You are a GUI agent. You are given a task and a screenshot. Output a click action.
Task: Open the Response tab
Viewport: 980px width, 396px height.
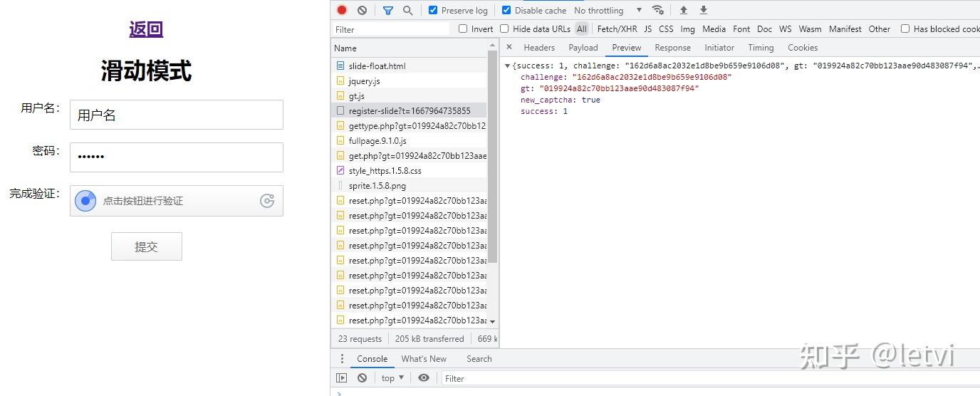[x=673, y=48]
